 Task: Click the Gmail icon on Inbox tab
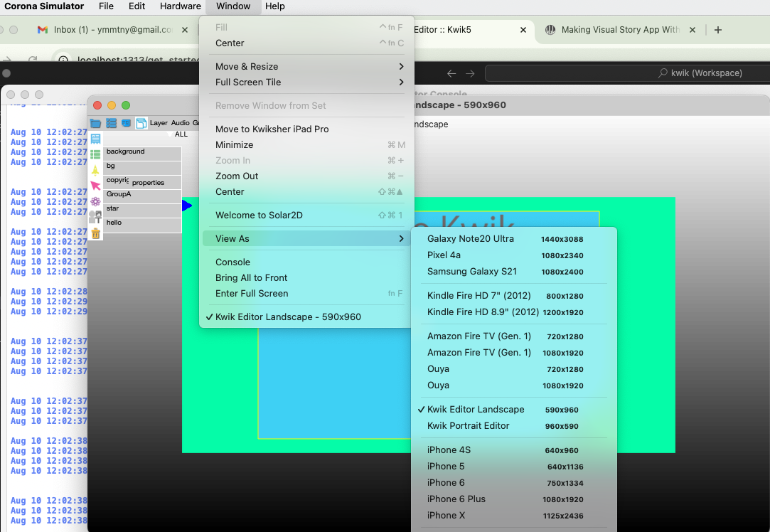[x=43, y=30]
